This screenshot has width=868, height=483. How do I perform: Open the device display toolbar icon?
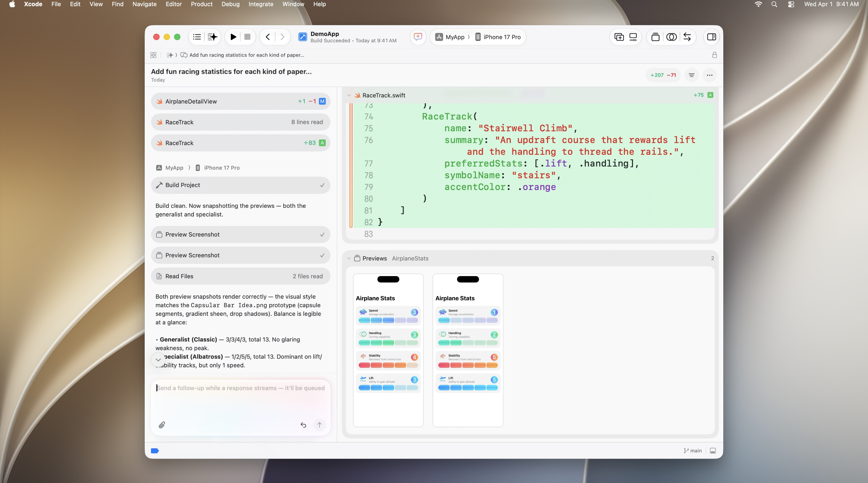pos(633,37)
